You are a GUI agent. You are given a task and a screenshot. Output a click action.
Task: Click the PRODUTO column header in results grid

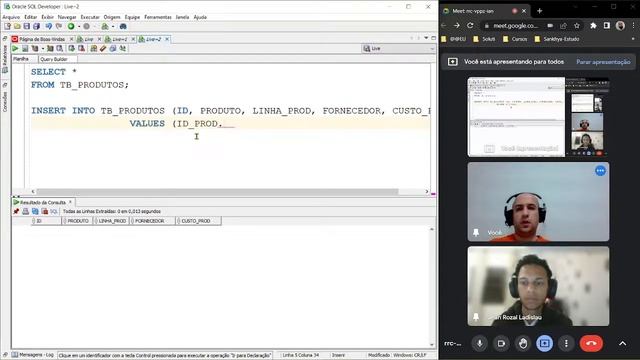78,221
